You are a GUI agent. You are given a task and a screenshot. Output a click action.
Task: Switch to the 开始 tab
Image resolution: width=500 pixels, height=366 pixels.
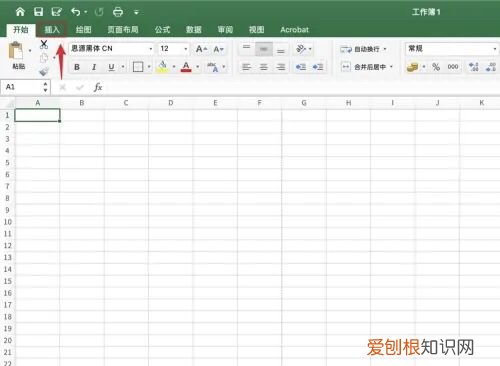pyautogui.click(x=21, y=30)
